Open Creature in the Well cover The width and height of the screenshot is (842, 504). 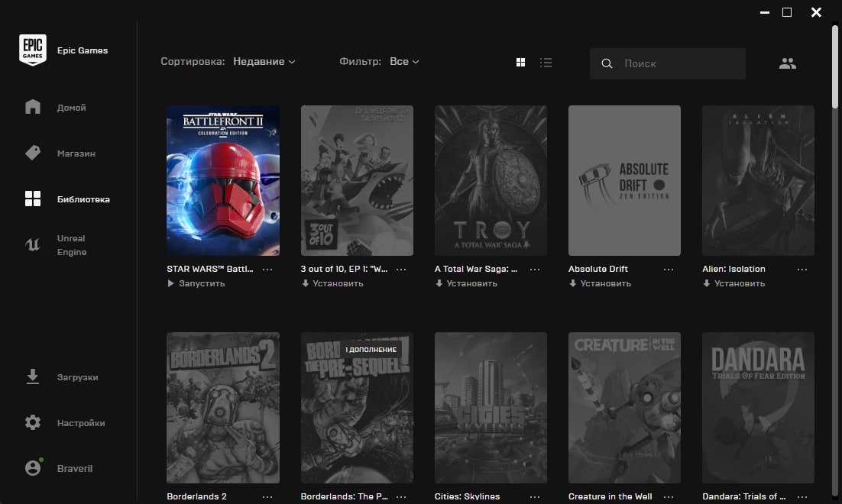point(624,408)
